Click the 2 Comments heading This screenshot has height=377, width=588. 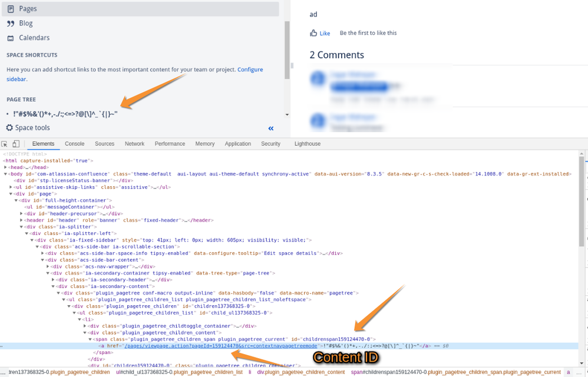(x=337, y=55)
